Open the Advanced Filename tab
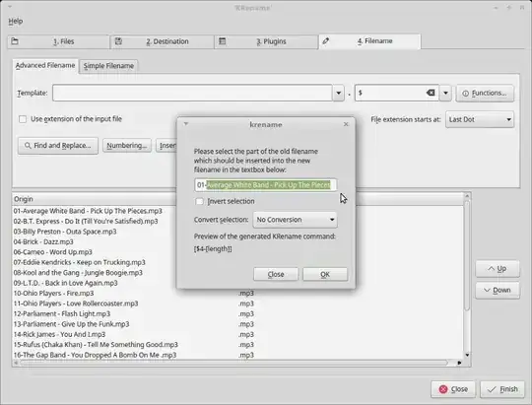The height and width of the screenshot is (405, 532). [x=45, y=65]
